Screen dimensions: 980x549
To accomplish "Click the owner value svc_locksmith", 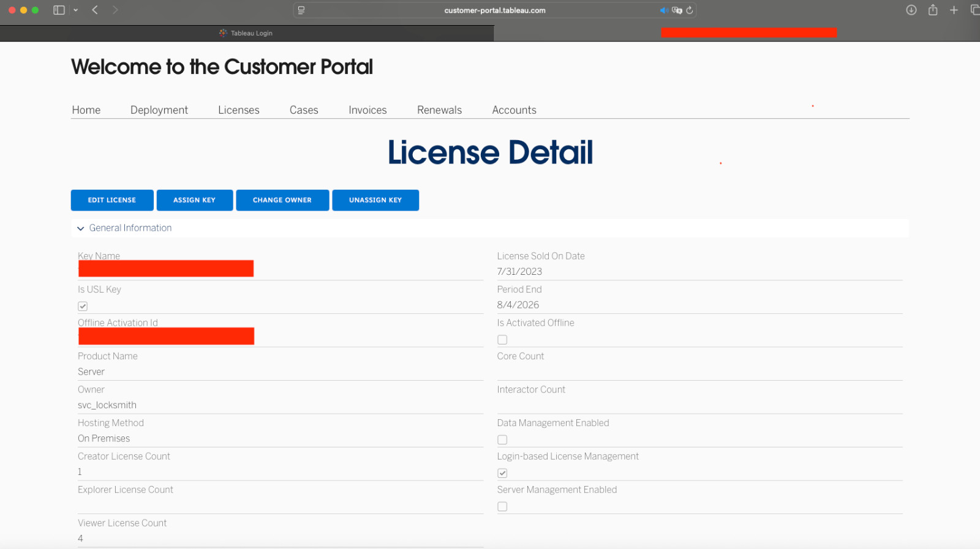I will (x=107, y=405).
